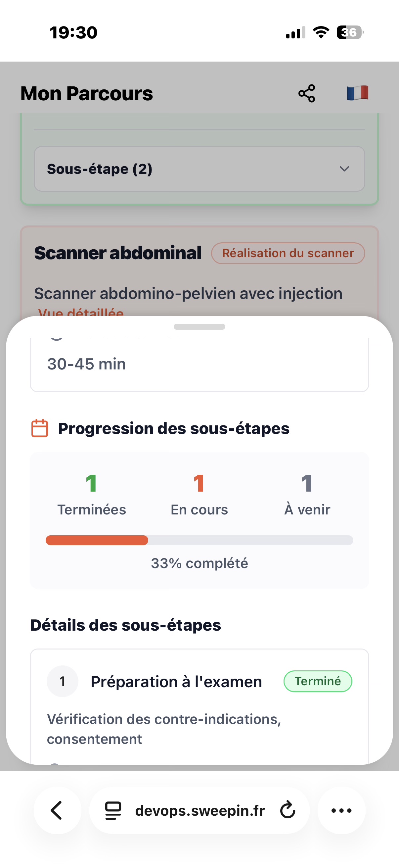Screen dimensions: 399x868
Task: Tap the browser back arrow
Action: tap(57, 810)
